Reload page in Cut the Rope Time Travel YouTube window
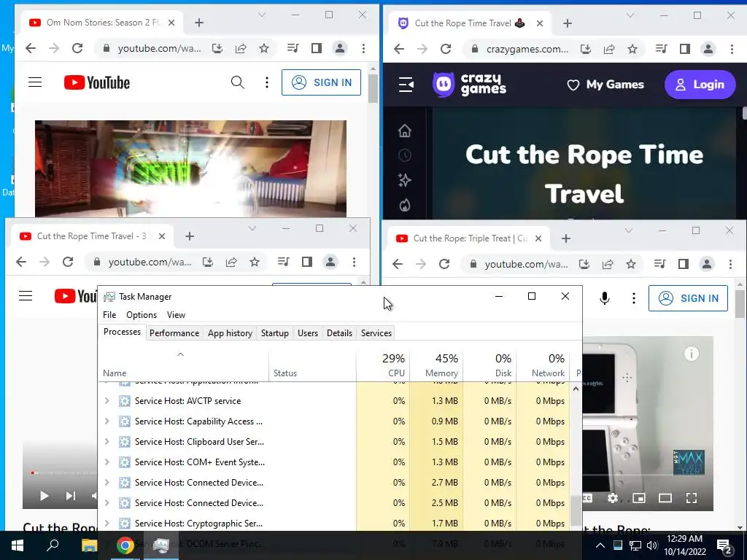747x560 pixels. [68, 262]
